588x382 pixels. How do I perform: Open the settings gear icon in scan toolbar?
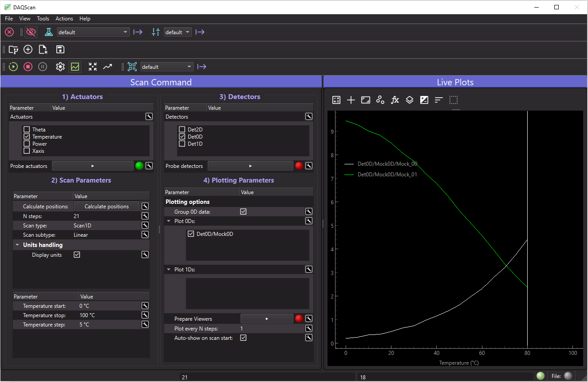pyautogui.click(x=60, y=67)
